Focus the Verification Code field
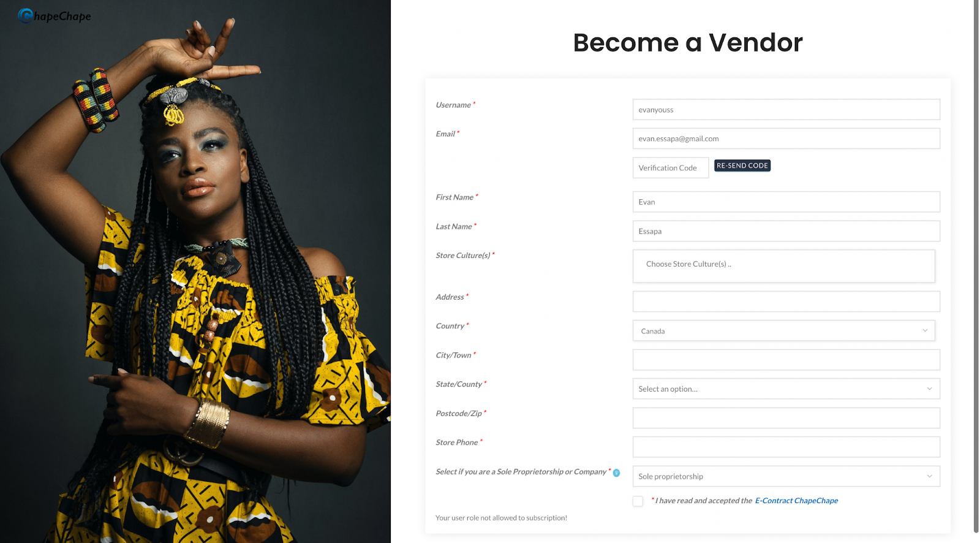 pos(671,168)
